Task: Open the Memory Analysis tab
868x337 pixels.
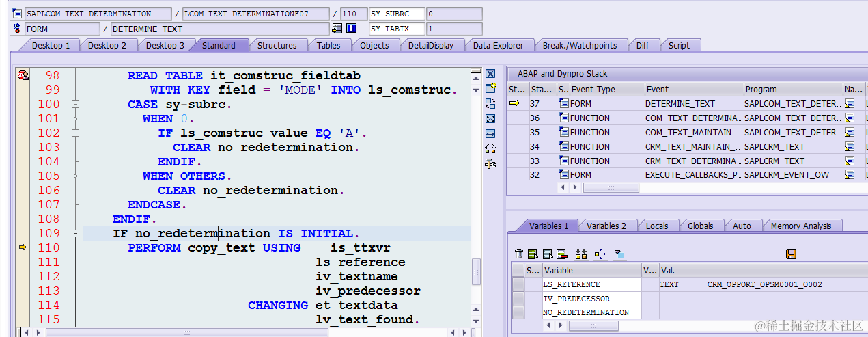Action: [x=801, y=226]
